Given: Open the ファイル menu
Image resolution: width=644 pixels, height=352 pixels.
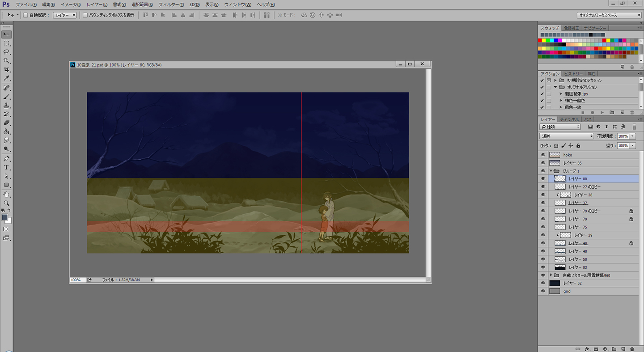Looking at the screenshot, I should [x=26, y=4].
